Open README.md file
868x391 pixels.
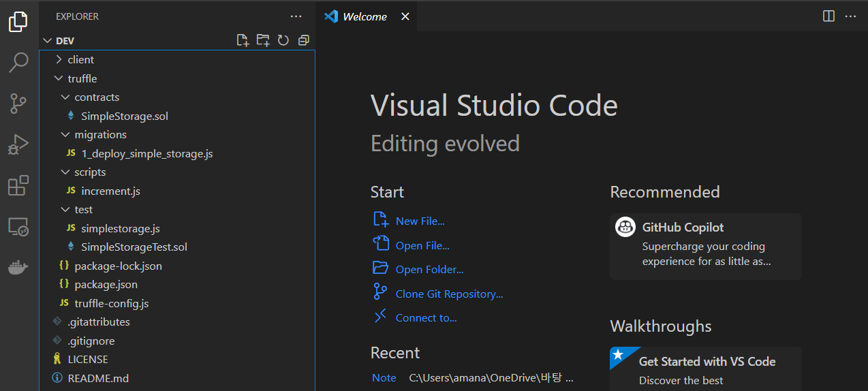click(177, 378)
